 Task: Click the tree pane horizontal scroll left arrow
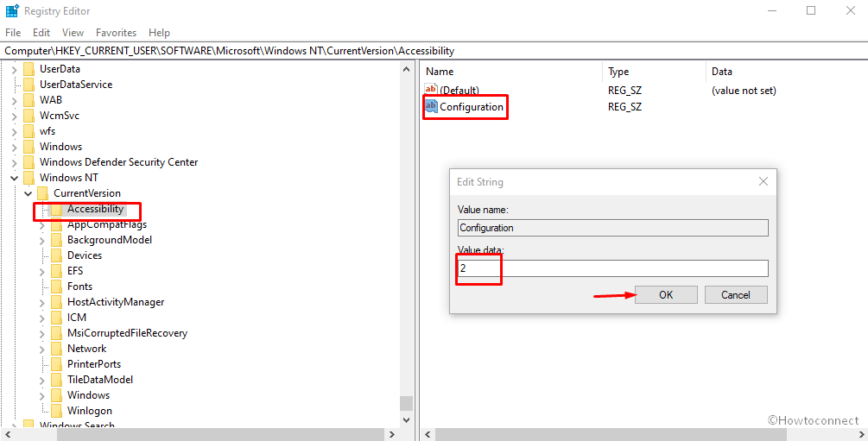[7, 434]
